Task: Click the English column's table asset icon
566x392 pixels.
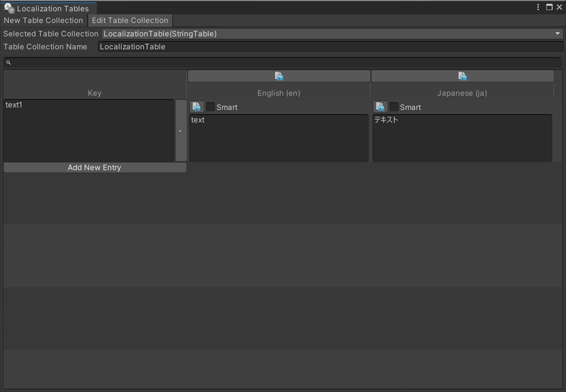Action: 279,76
